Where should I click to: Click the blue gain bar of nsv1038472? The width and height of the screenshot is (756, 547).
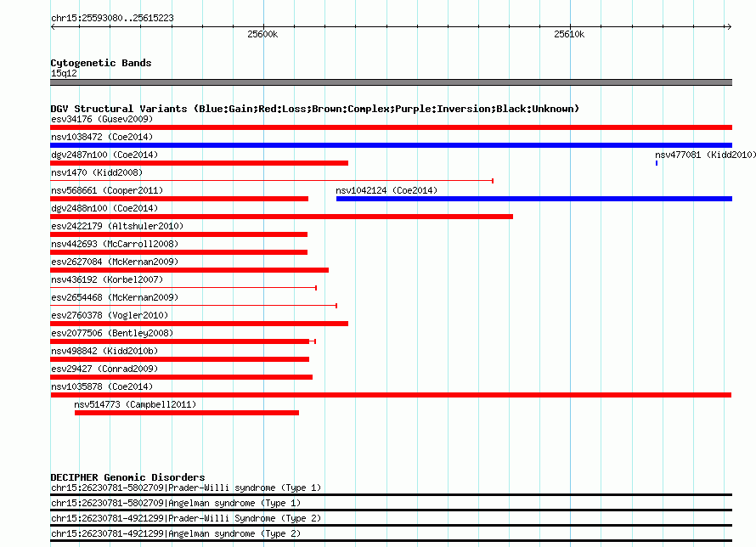pyautogui.click(x=391, y=145)
